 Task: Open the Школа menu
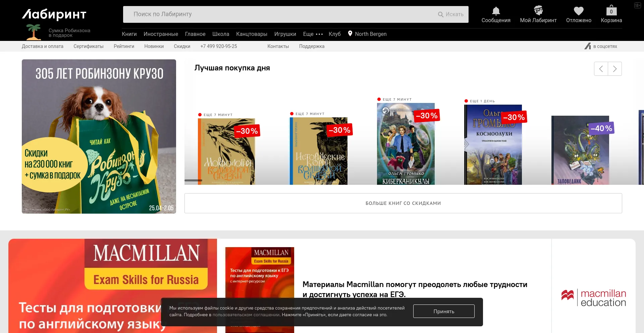point(221,34)
